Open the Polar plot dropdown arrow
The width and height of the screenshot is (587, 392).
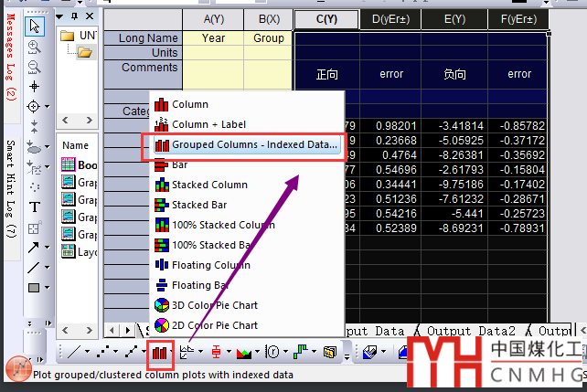click(x=285, y=352)
